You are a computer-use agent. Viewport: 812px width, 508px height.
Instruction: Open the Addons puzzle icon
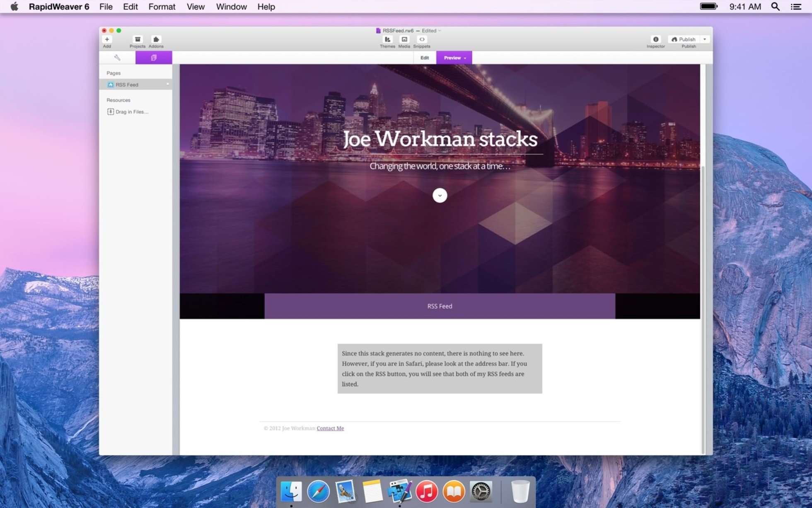pyautogui.click(x=156, y=39)
